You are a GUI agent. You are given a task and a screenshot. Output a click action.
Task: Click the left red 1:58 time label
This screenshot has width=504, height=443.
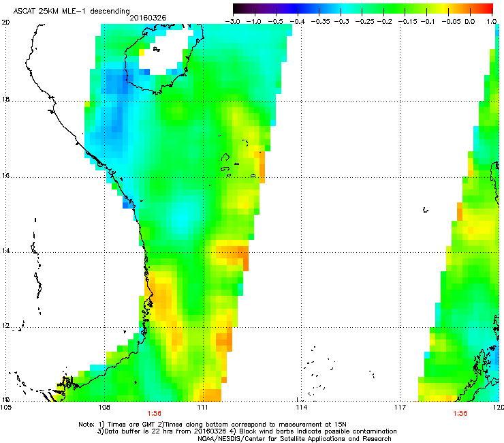pyautogui.click(x=155, y=414)
